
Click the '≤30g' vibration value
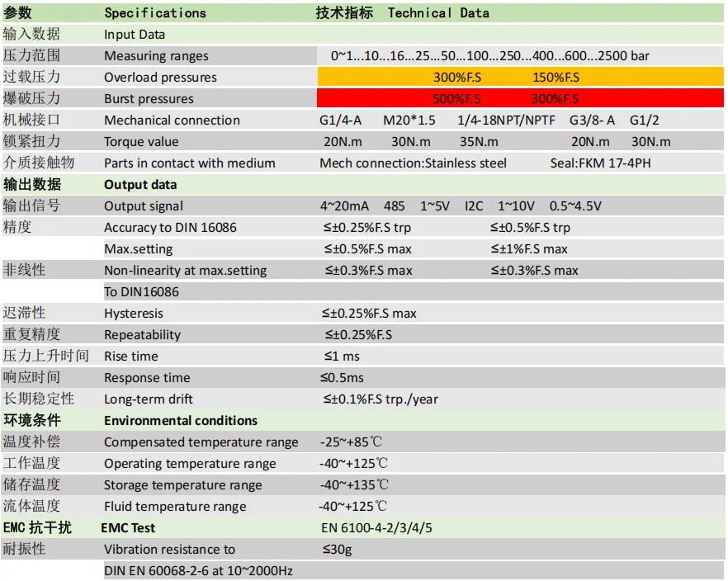(338, 550)
